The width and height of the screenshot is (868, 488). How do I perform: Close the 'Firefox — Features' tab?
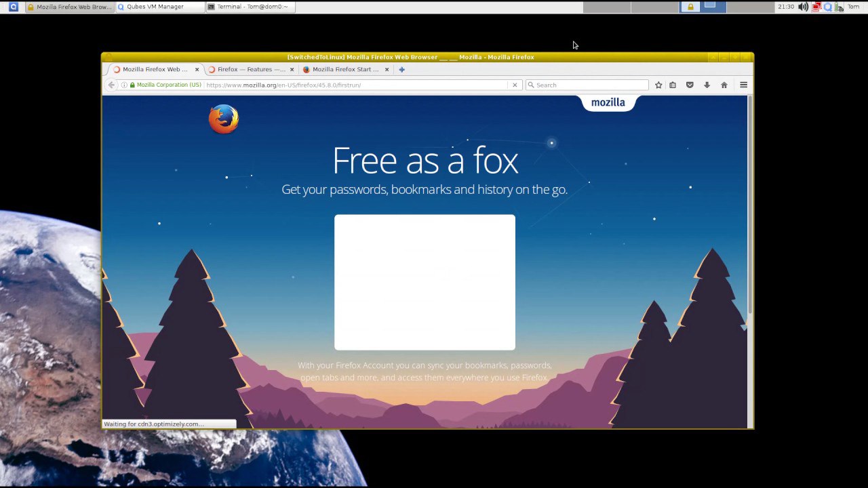292,69
